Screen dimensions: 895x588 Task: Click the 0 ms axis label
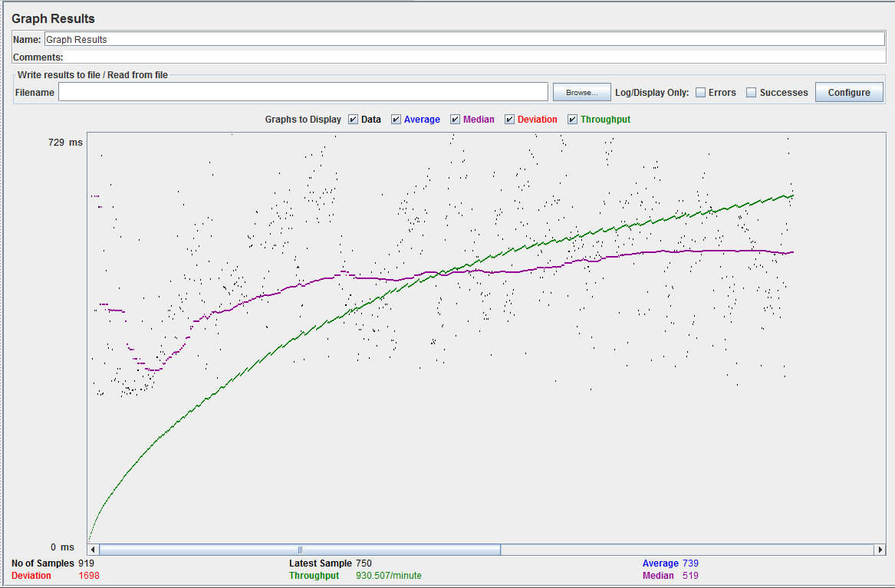[63, 547]
